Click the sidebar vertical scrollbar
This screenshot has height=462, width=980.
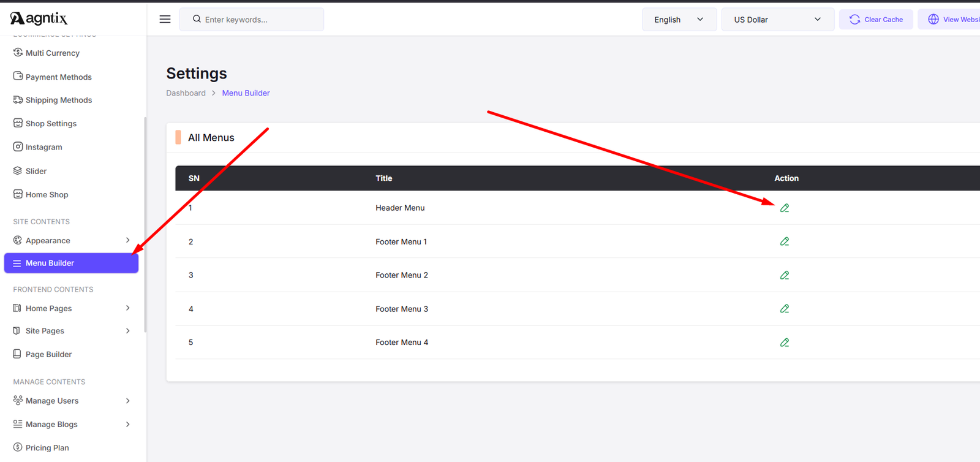coord(145,224)
